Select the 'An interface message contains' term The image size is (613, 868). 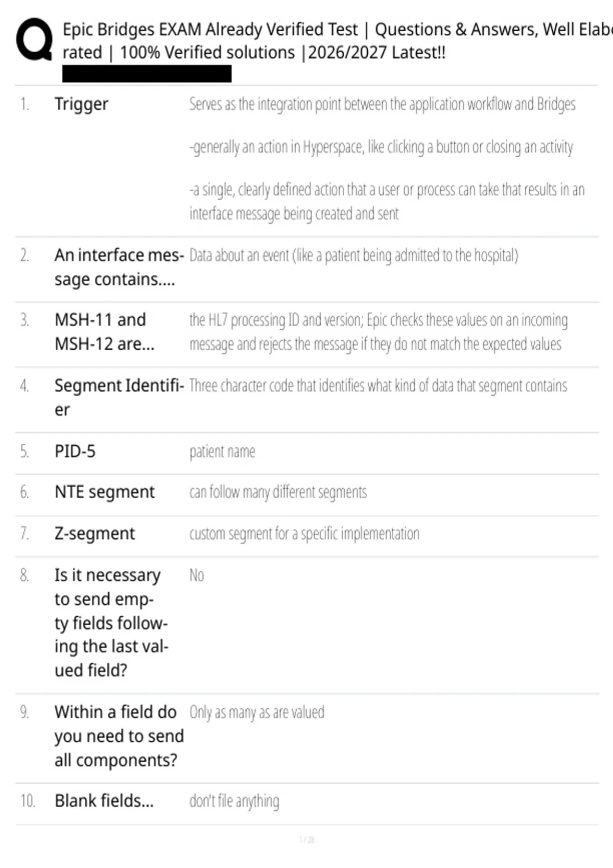click(119, 267)
